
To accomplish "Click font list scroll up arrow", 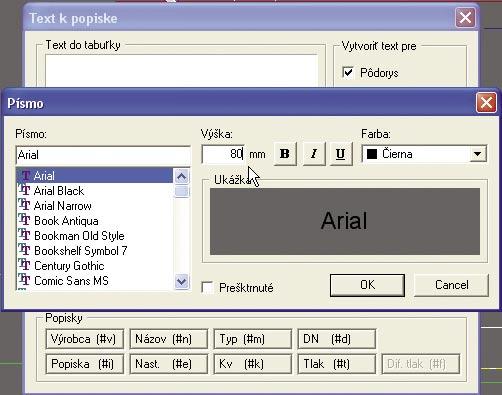I will (182, 176).
